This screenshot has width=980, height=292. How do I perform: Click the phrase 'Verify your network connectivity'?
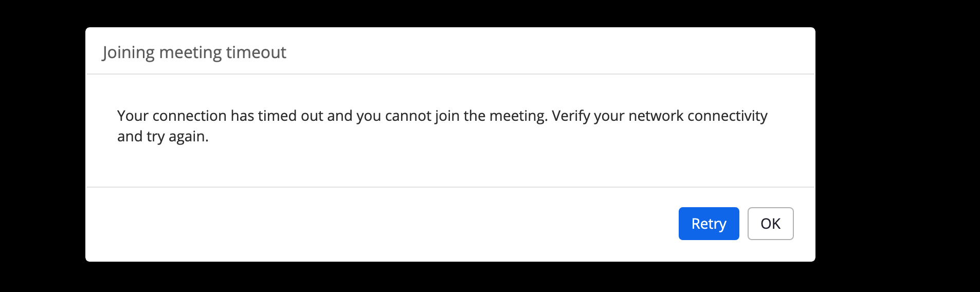tap(659, 116)
